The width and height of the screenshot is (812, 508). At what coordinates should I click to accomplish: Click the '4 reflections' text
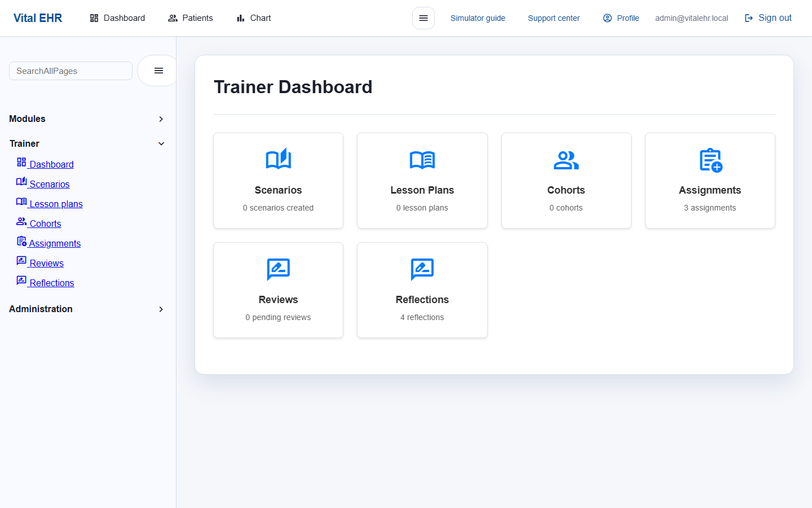coord(422,317)
